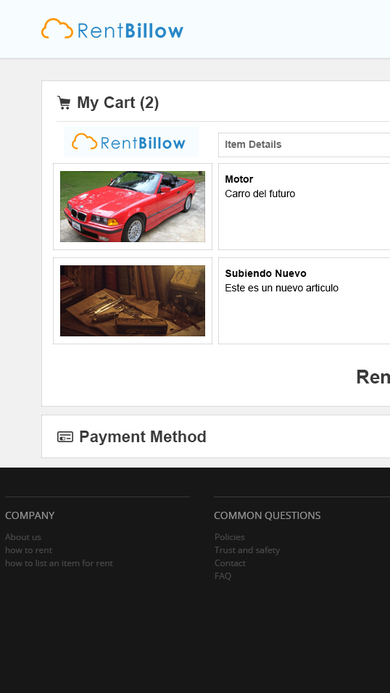Open the 'About us' footer link

pos(23,537)
